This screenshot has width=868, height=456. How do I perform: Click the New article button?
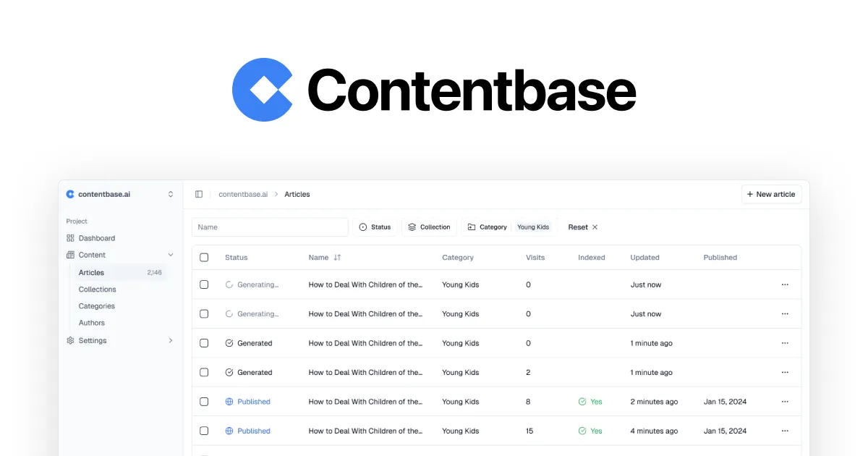point(771,194)
